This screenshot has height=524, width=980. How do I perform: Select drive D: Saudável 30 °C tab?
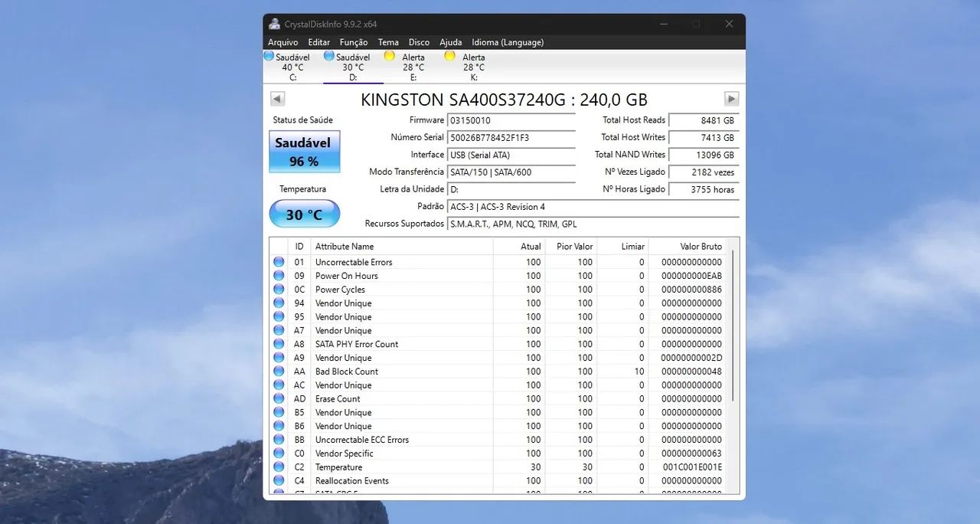(x=352, y=67)
